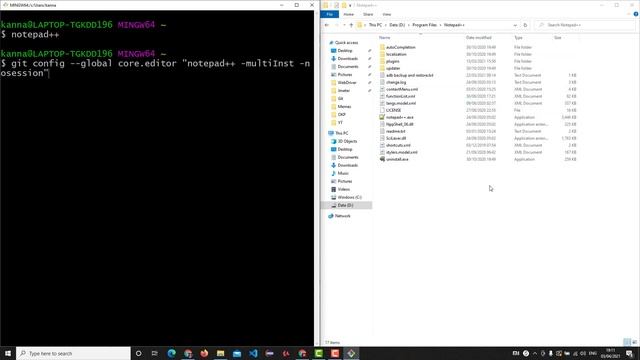Open Windows (C:) drive in navigation pane
This screenshot has width=640, height=360.
(x=349, y=198)
